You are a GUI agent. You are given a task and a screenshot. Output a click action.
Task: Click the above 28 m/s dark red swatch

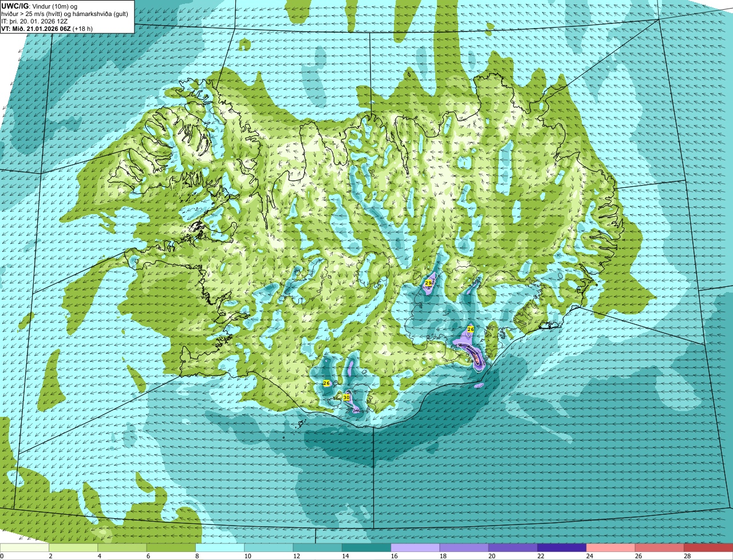[708, 548]
